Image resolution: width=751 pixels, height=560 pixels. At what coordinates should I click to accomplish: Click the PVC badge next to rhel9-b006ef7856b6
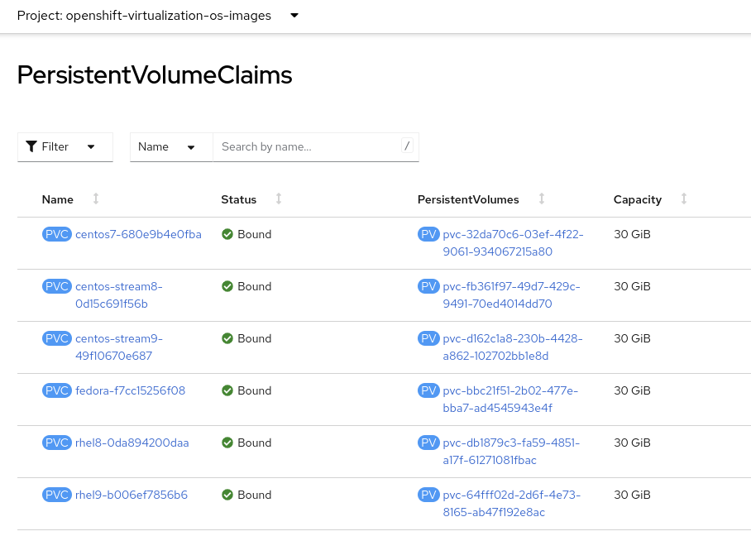point(56,495)
